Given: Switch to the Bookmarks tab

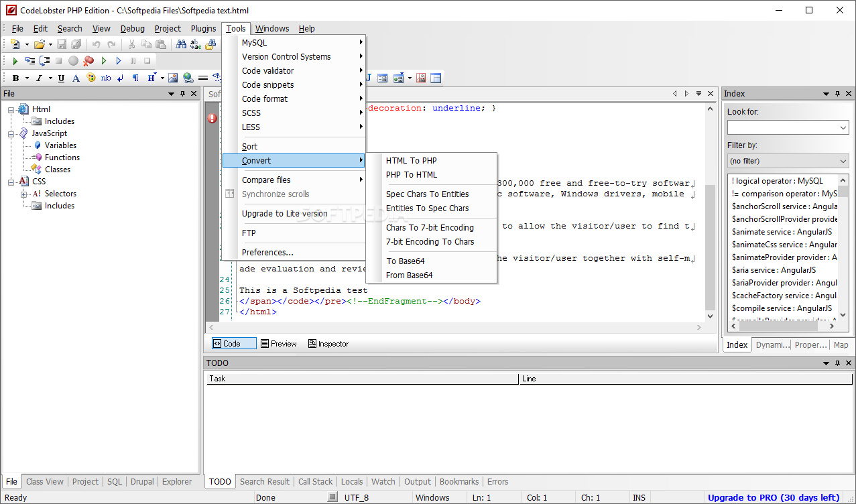Looking at the screenshot, I should click(459, 482).
